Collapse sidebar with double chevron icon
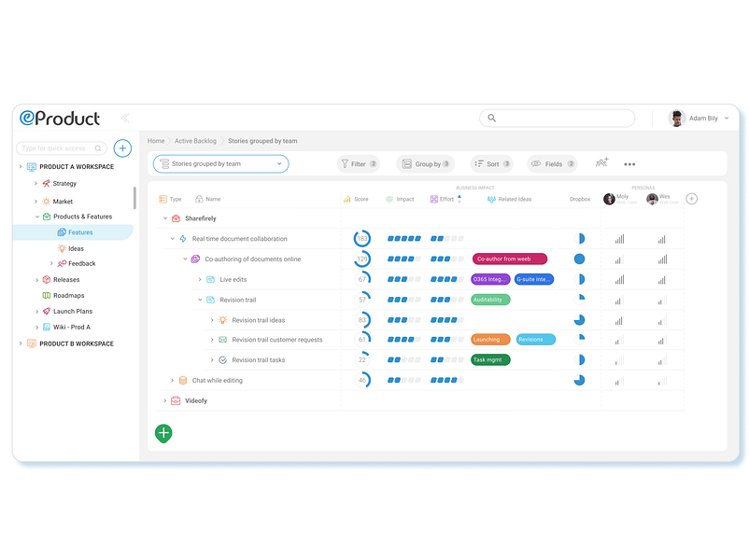Image resolution: width=749 pixels, height=560 pixels. click(x=125, y=118)
